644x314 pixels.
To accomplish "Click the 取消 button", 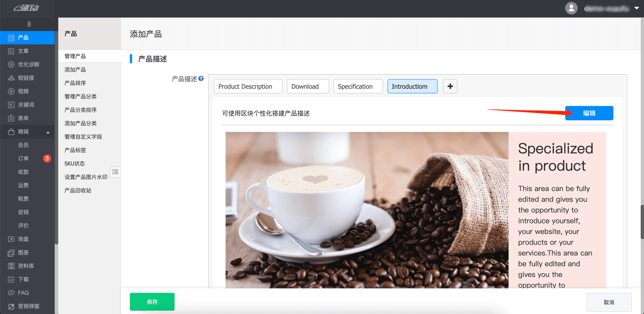I will coord(608,302).
